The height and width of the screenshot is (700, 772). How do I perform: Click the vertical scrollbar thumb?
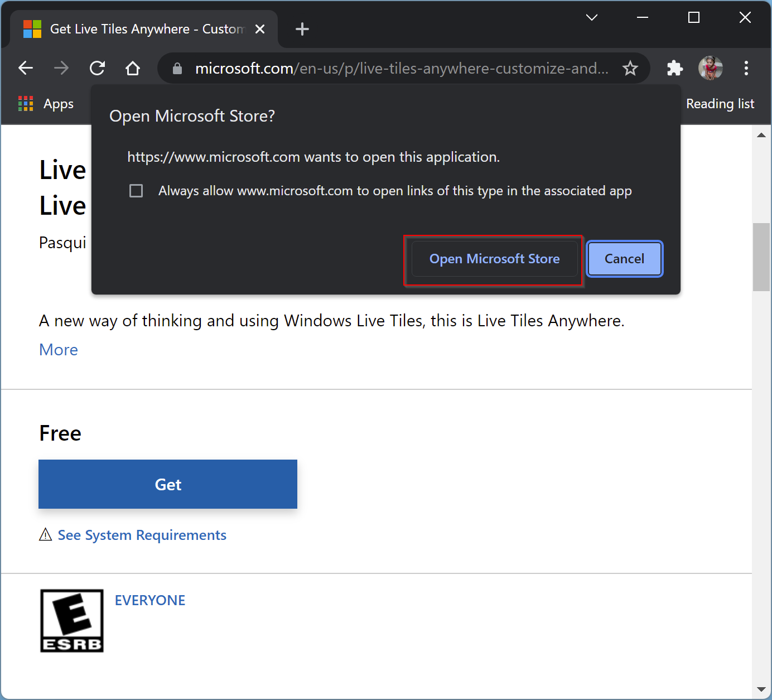[761, 257]
